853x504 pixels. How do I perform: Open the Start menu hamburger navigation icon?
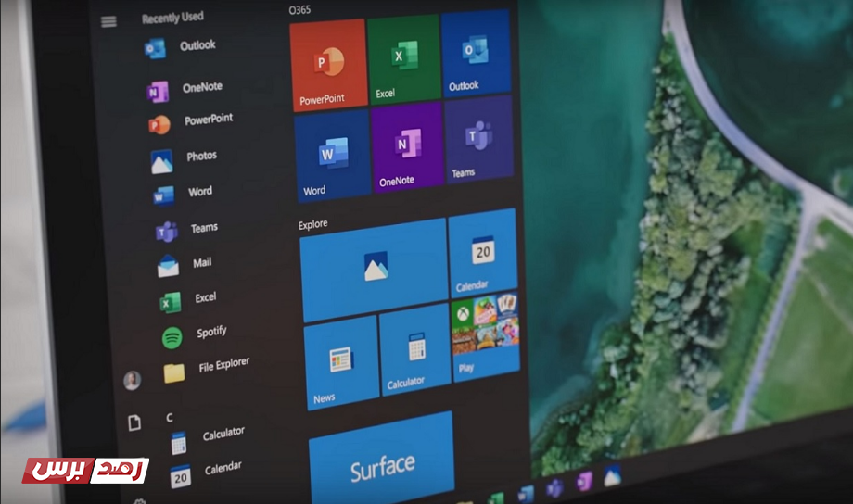(108, 21)
